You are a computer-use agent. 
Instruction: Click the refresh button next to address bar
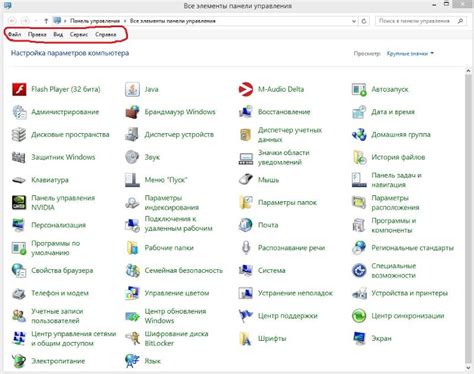364,21
